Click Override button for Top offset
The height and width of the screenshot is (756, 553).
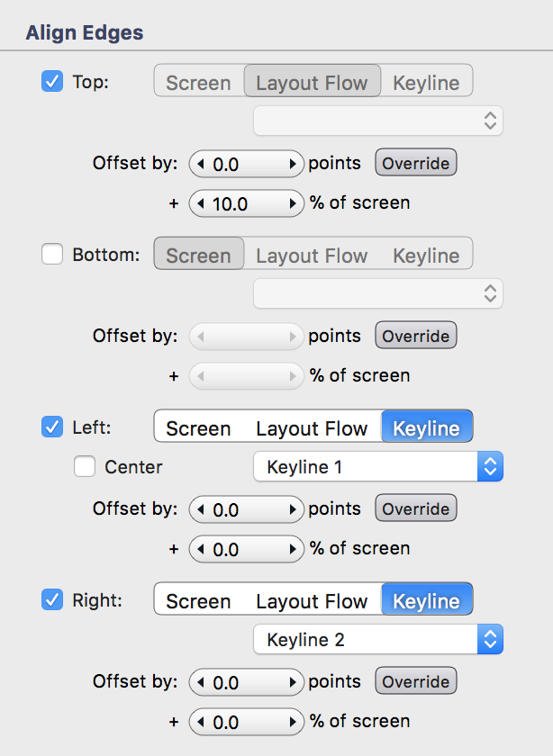pyautogui.click(x=415, y=164)
